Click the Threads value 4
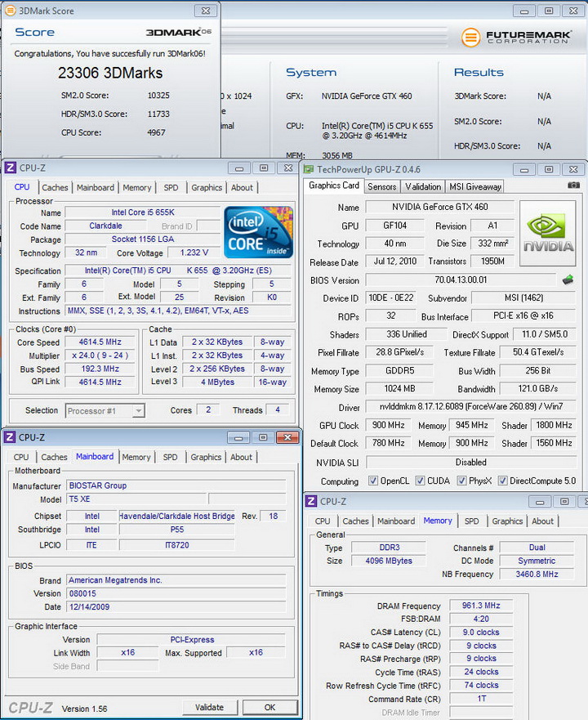This screenshot has height=720, width=588. click(x=277, y=409)
